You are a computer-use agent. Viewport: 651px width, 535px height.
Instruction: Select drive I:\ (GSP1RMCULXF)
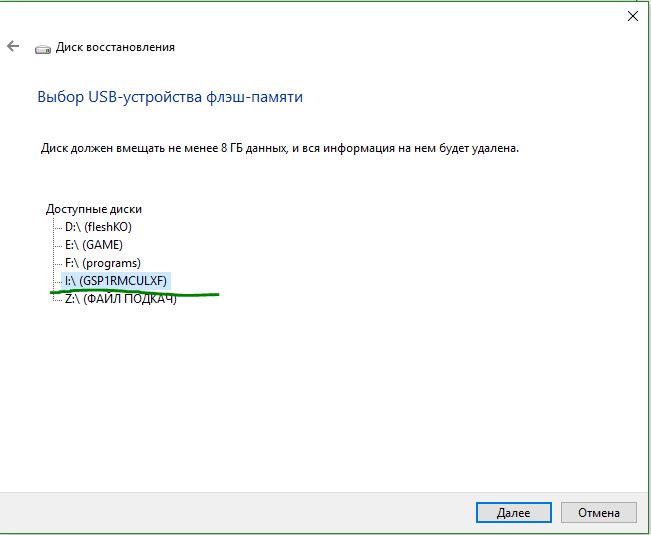[x=116, y=281]
